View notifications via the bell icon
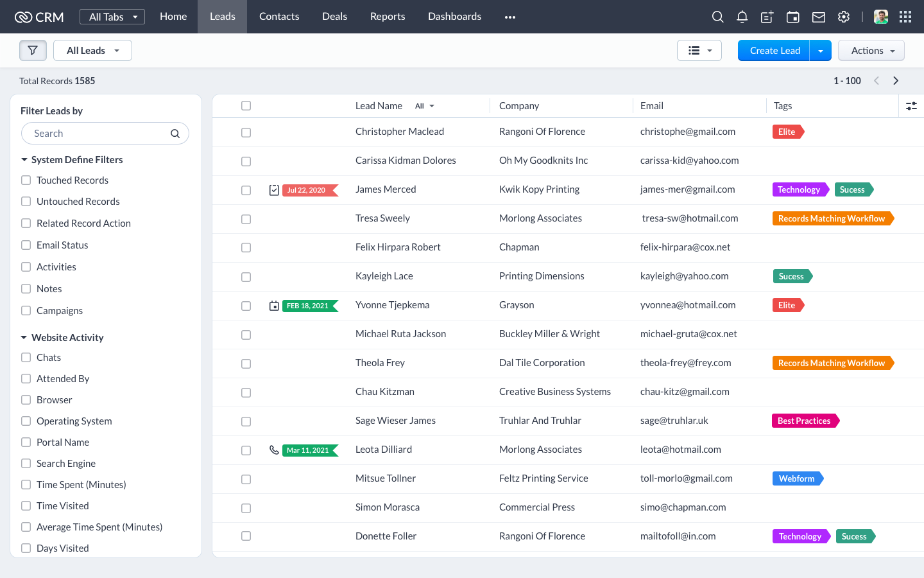 742,17
